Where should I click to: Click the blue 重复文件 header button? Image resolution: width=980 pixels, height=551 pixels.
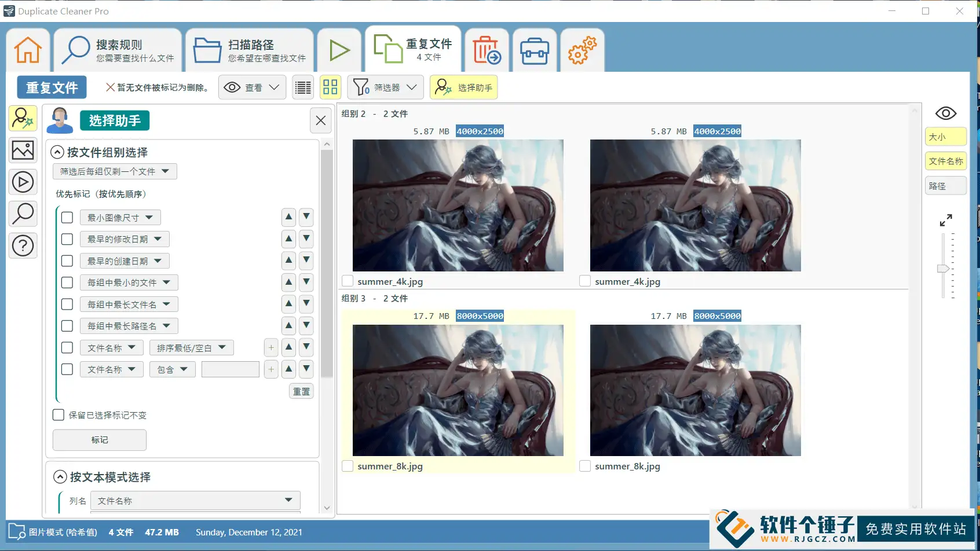pyautogui.click(x=52, y=87)
